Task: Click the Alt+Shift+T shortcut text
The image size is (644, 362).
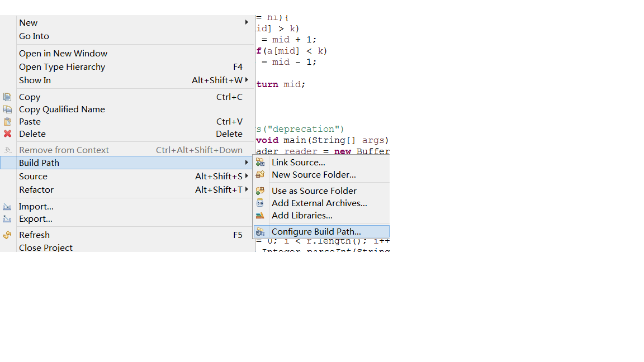Action: [219, 189]
